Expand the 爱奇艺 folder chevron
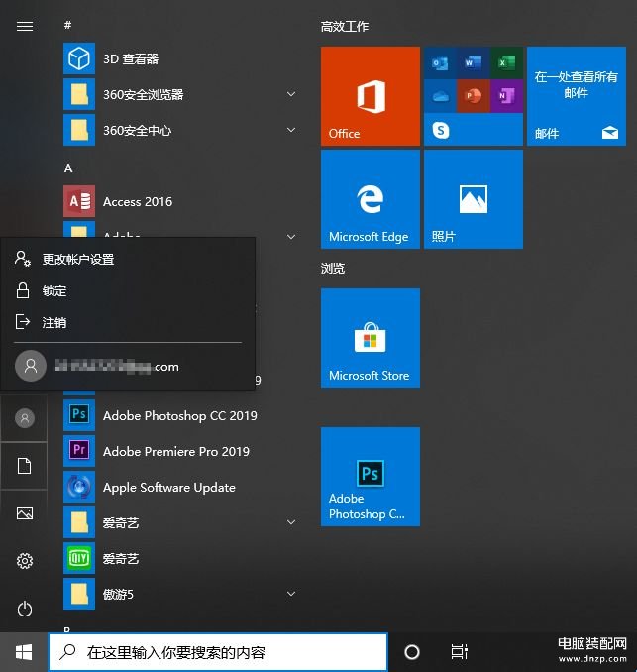The height and width of the screenshot is (672, 637). tap(291, 522)
